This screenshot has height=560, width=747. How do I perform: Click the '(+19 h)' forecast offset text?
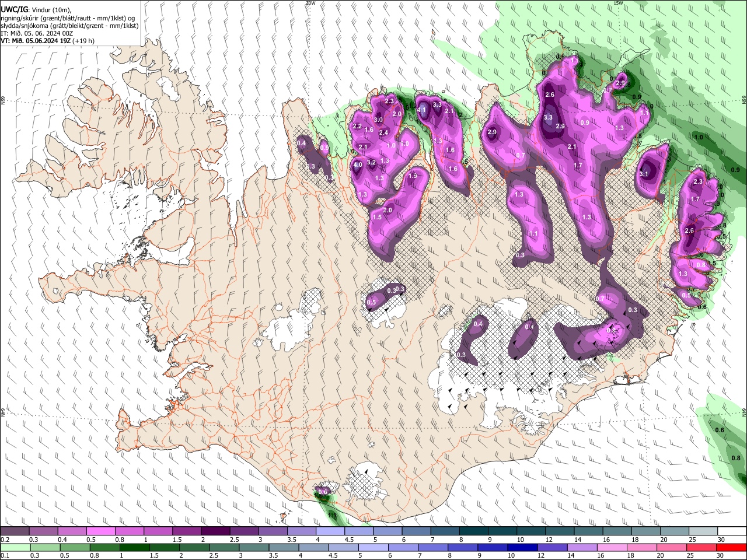(x=84, y=41)
